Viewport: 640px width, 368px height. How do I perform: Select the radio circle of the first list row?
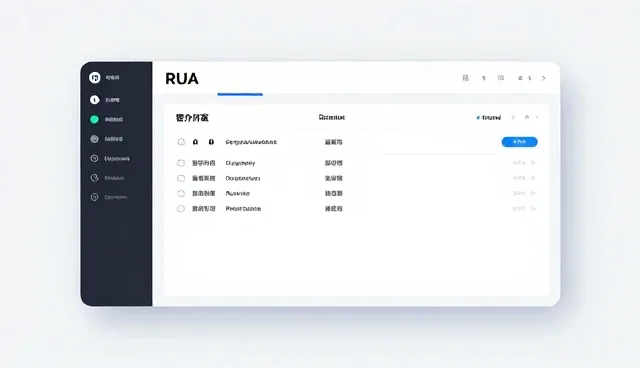[x=181, y=142]
